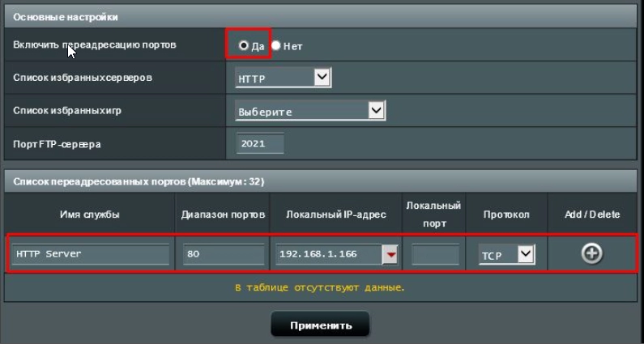
Task: Click the empty local port field
Action: [435, 254]
